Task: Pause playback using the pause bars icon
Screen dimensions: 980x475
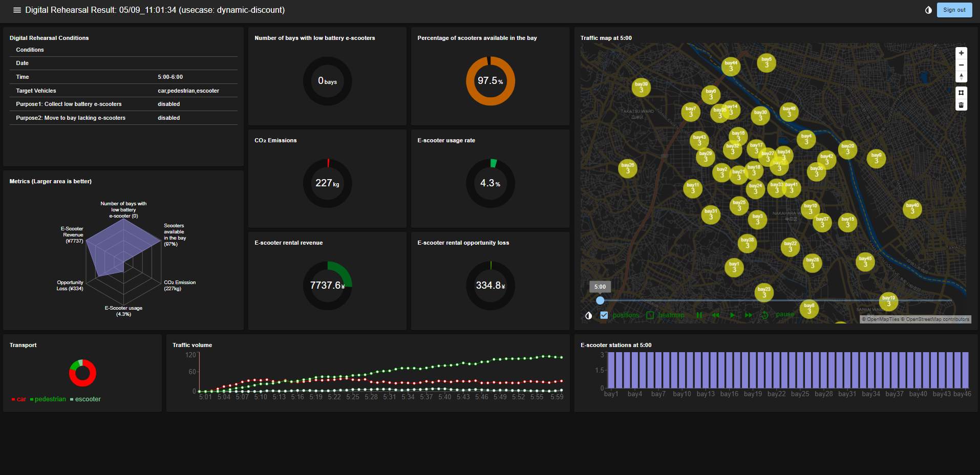Action: click(699, 315)
